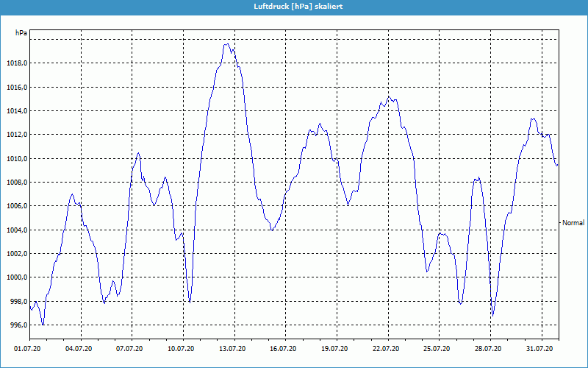Click the 22.07.20 date label
Screen dimensions: 588x368
tap(386, 349)
